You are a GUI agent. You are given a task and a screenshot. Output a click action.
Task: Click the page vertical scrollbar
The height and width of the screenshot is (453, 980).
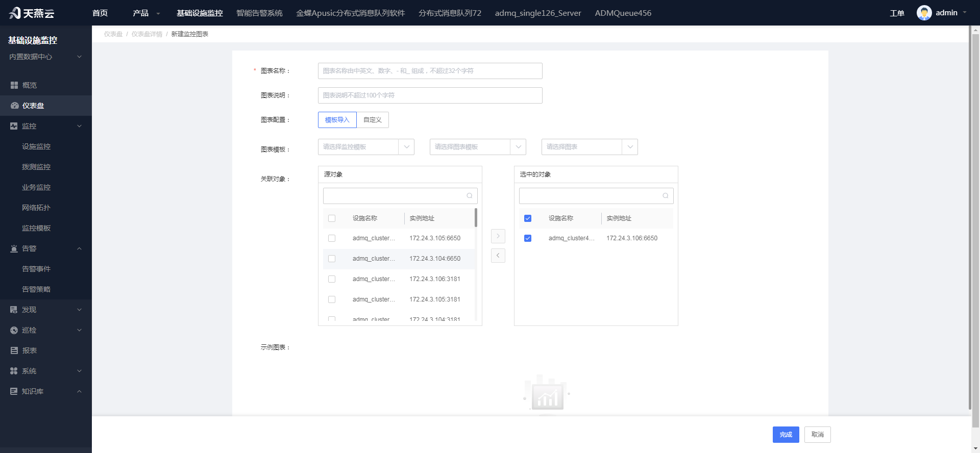pos(975,230)
